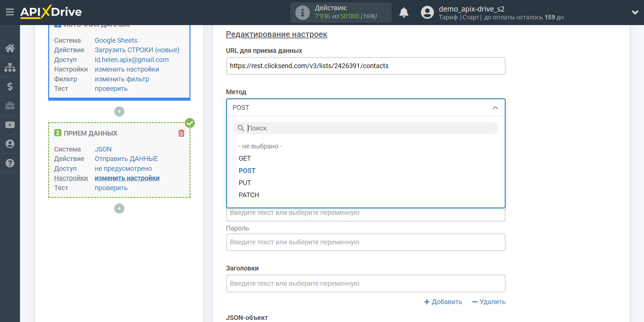
Task: Click изменить фильтр link
Action: (122, 79)
